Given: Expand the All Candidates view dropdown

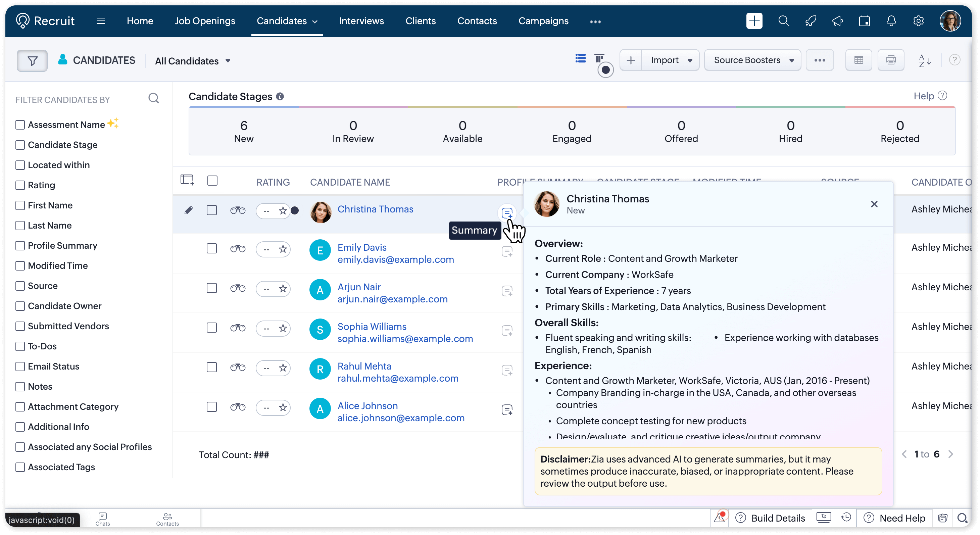Looking at the screenshot, I should [193, 61].
